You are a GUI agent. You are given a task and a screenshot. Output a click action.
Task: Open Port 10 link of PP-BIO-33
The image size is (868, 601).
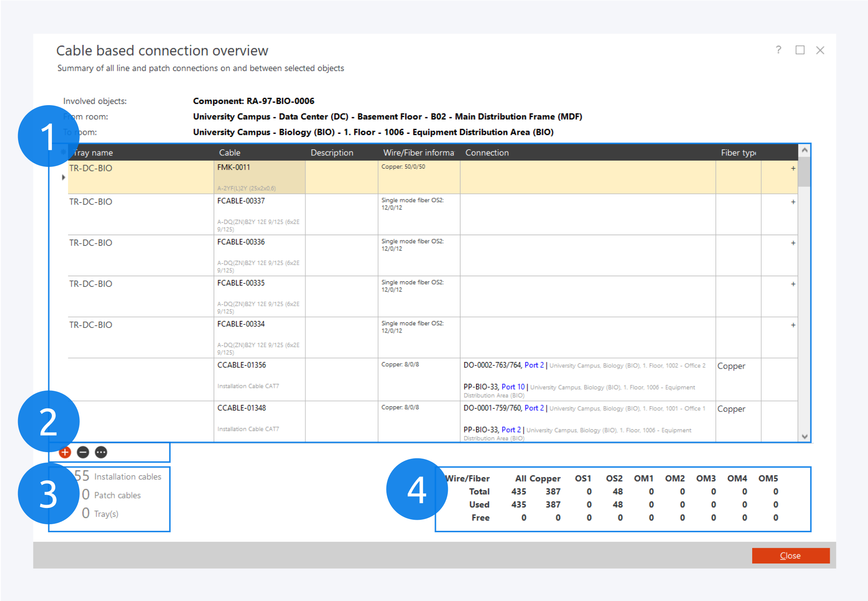[x=513, y=387]
